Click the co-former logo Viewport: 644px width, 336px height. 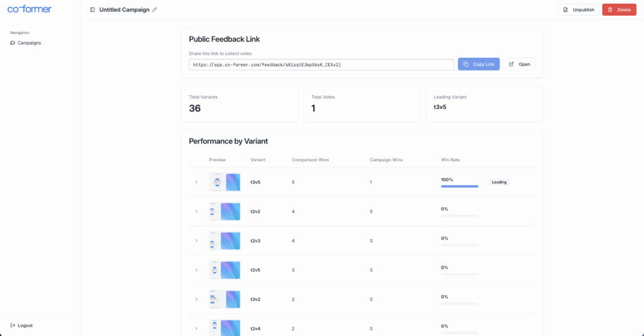coord(30,9)
